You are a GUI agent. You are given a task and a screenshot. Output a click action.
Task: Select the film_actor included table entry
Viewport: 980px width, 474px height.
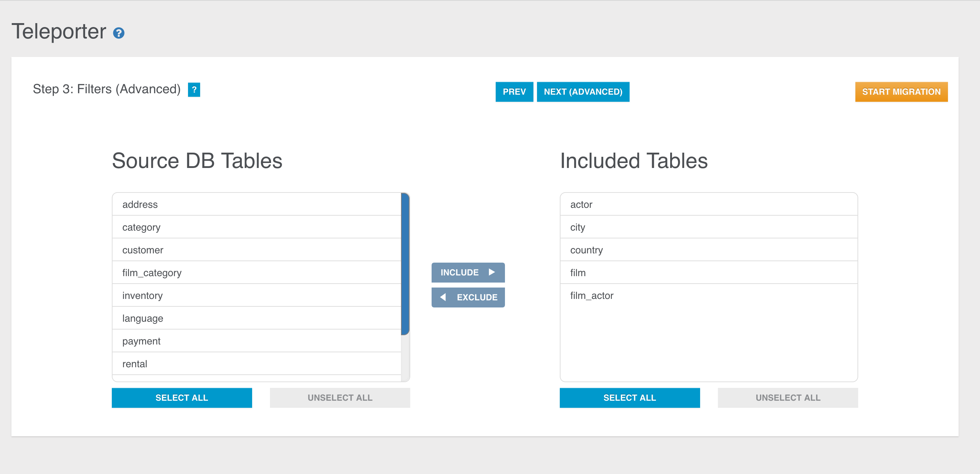pyautogui.click(x=709, y=295)
